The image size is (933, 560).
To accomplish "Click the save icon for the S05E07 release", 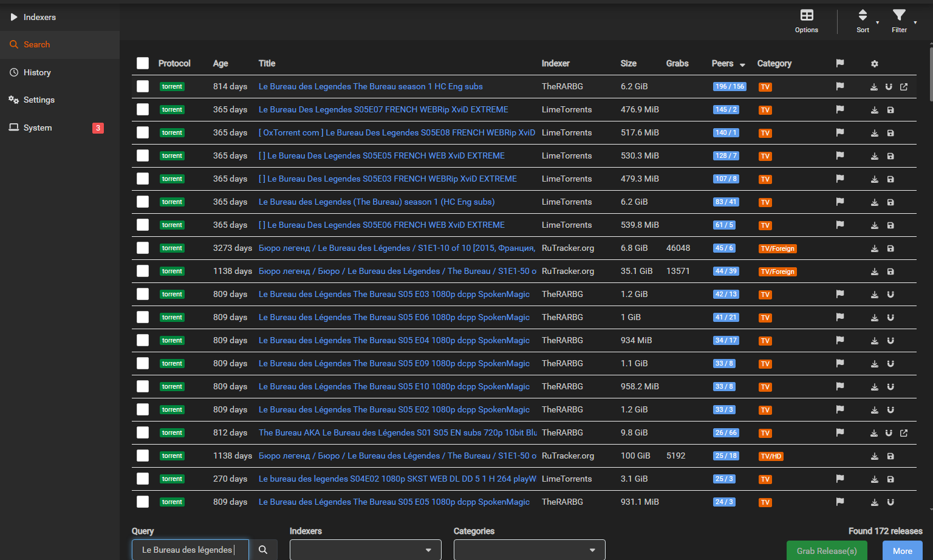I will [890, 110].
